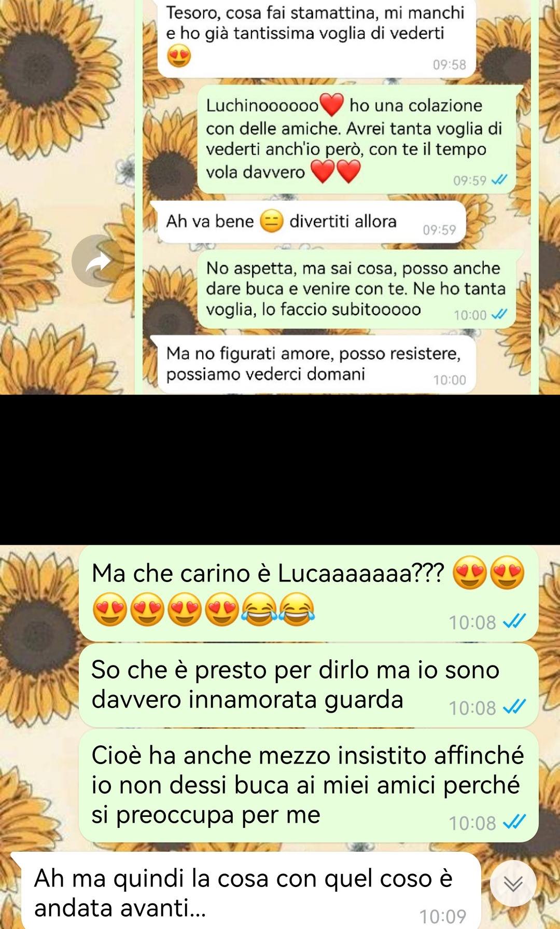Tap the 'No aspetta, ma sai cosa' bubble
This screenshot has height=929, width=560.
357,289
